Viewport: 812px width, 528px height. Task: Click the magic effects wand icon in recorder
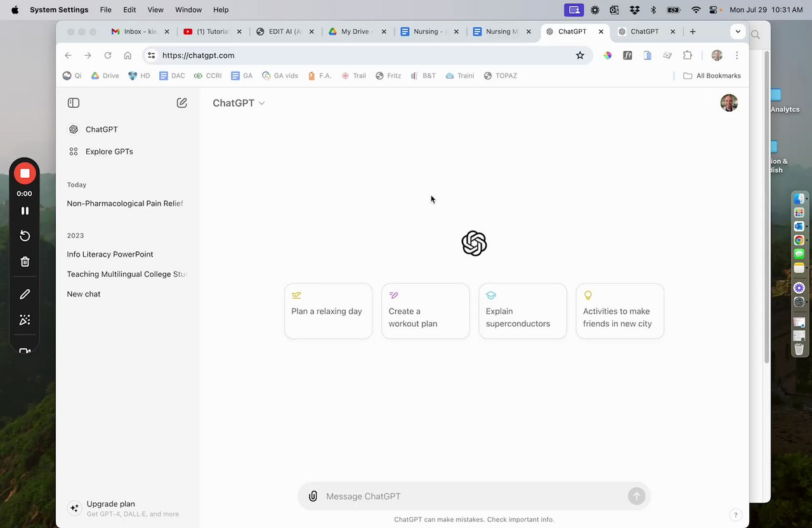(25, 320)
